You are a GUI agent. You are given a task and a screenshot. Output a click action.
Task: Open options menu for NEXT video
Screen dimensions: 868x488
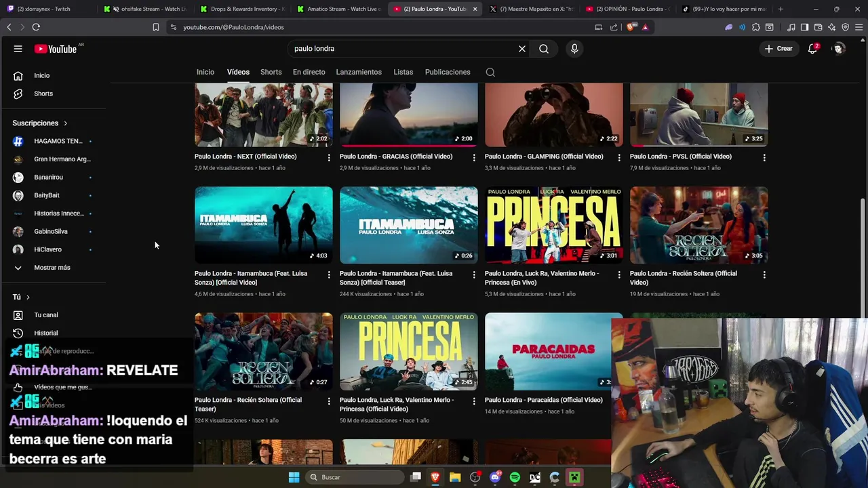click(x=329, y=157)
